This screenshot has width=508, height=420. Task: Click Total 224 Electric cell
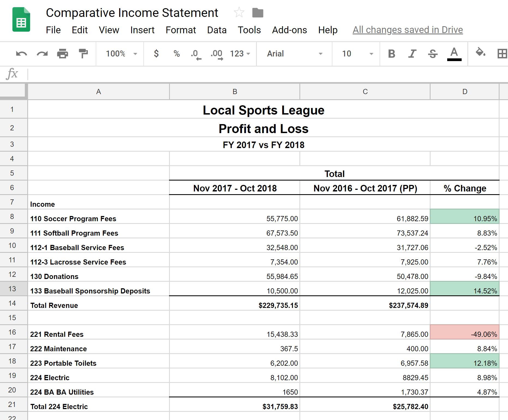[98, 404]
